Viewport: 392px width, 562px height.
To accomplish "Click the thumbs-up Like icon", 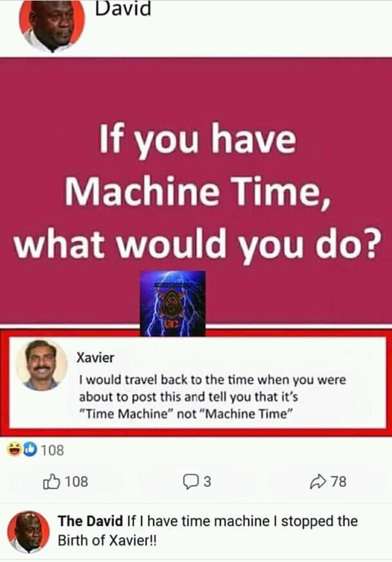I will (x=51, y=482).
